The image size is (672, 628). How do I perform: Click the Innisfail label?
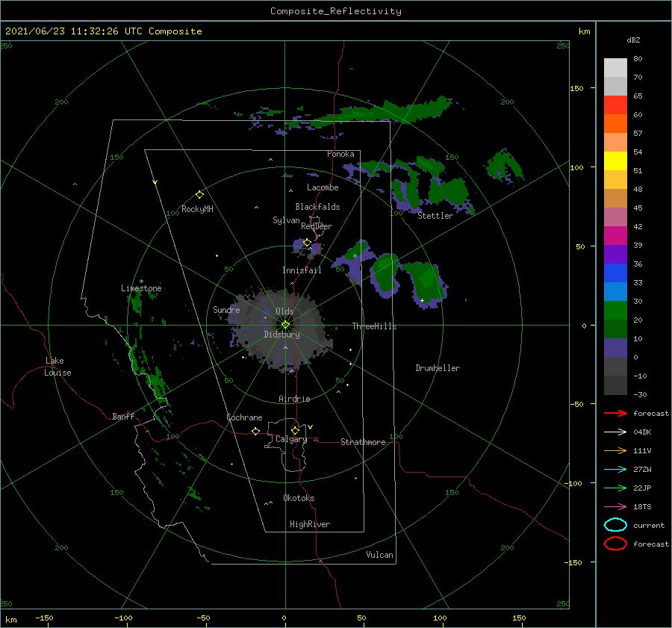302,270
